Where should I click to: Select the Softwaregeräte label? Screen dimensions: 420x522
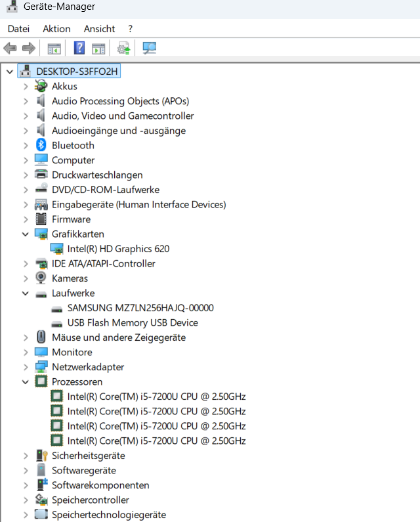click(x=84, y=470)
